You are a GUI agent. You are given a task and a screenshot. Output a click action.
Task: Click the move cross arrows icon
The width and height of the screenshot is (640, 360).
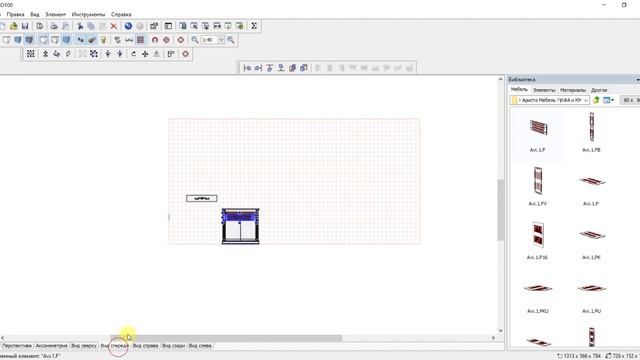[145, 54]
